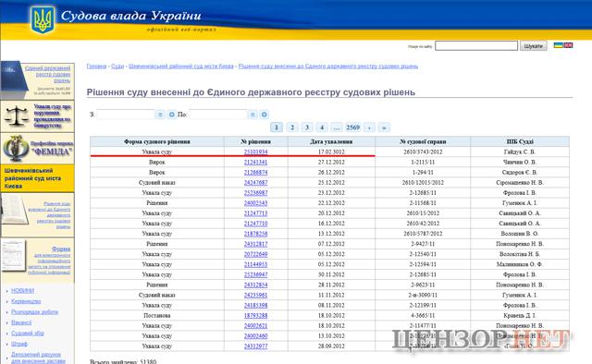
Task: Open 'Керівництво' in the sidebar menu
Action: pos(26,301)
